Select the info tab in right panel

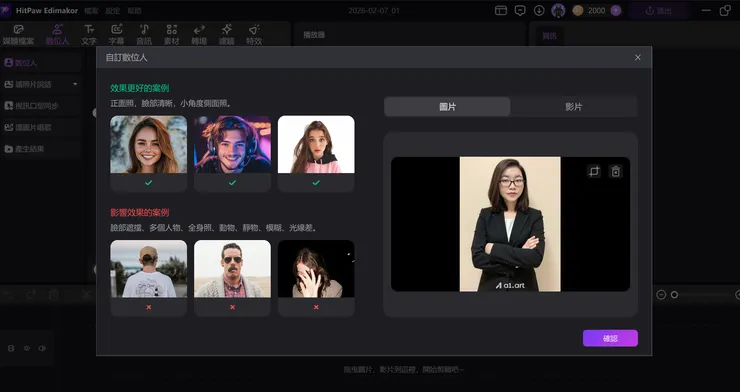[x=549, y=36]
